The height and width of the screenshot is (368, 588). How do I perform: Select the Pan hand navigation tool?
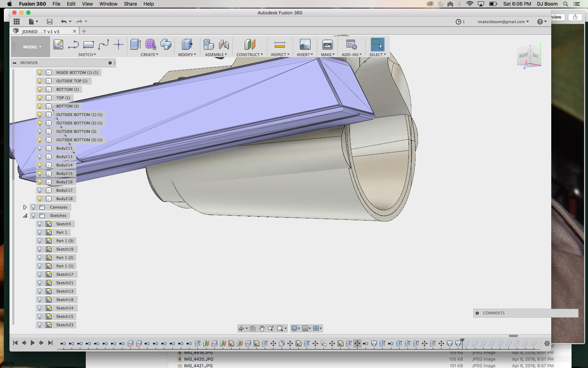262,328
